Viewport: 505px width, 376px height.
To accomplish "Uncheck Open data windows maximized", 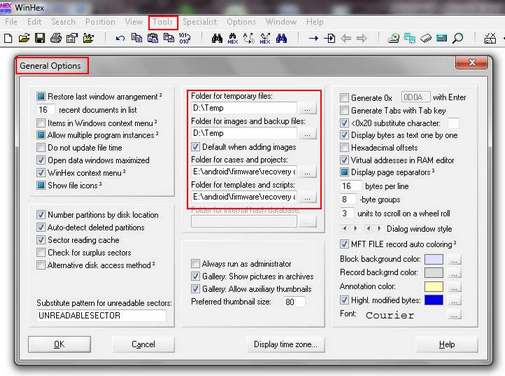I will coord(41,160).
